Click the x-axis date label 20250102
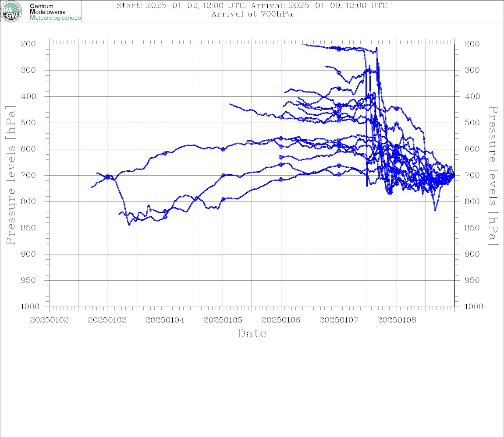This screenshot has width=504, height=438. pos(49,320)
